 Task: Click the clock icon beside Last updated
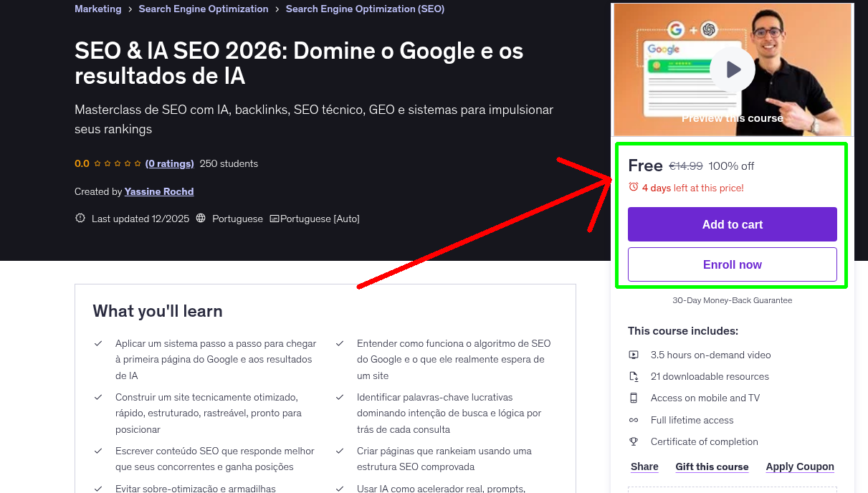[80, 219]
